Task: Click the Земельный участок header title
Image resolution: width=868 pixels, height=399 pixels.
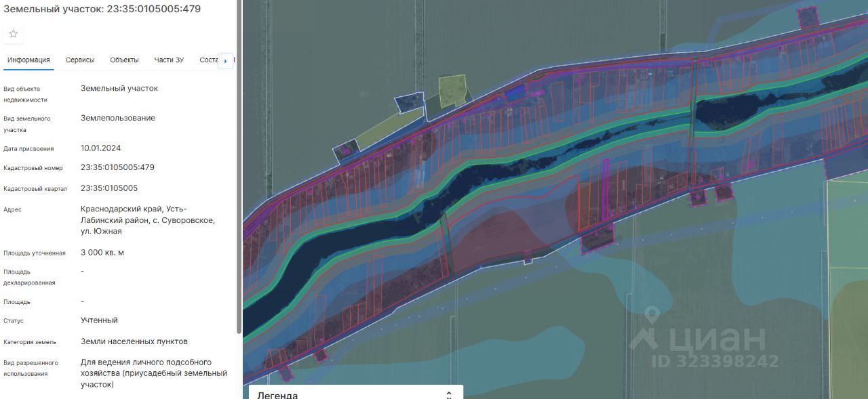Action: pyautogui.click(x=102, y=9)
